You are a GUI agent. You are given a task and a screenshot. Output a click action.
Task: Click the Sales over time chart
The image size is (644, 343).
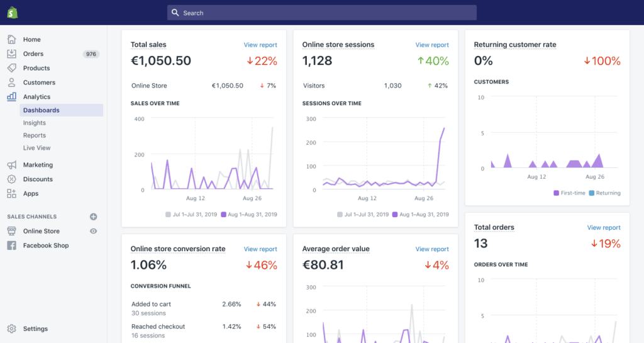(x=204, y=158)
